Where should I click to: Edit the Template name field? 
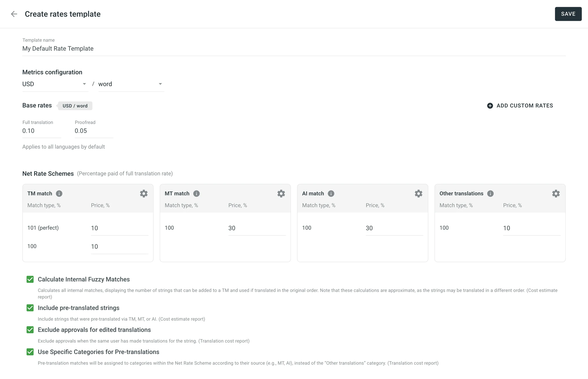coord(293,49)
